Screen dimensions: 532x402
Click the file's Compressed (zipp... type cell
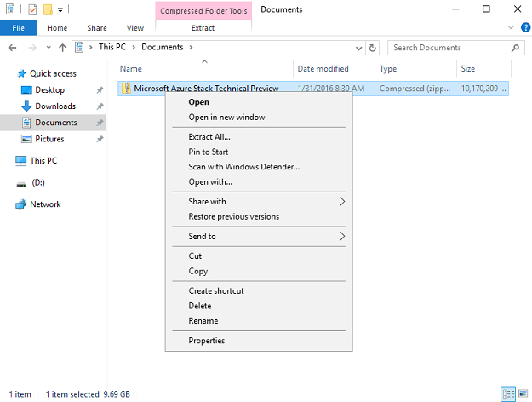[415, 89]
